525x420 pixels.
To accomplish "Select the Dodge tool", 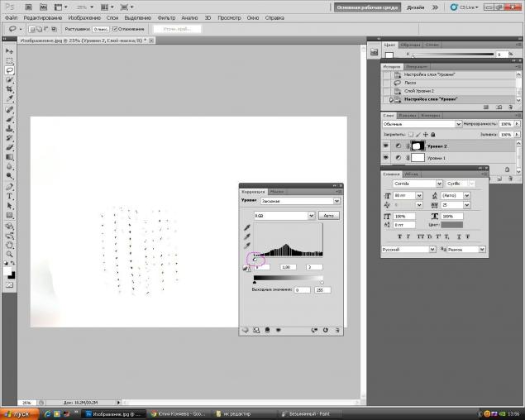I will (9, 176).
